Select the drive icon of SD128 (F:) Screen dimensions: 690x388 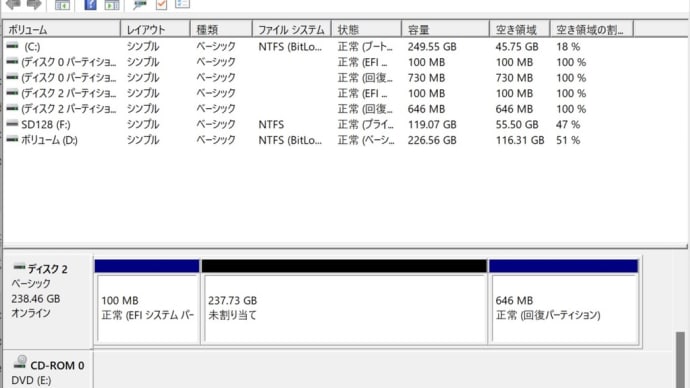click(x=12, y=124)
